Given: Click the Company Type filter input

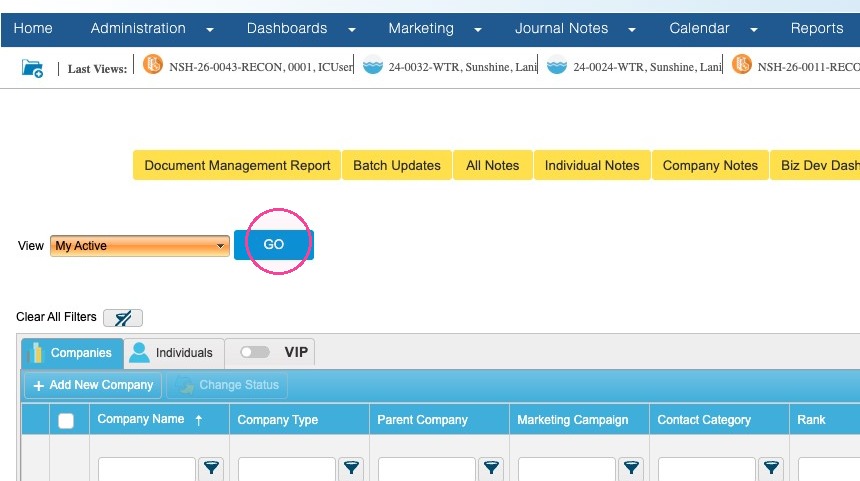Looking at the screenshot, I should pyautogui.click(x=287, y=469).
